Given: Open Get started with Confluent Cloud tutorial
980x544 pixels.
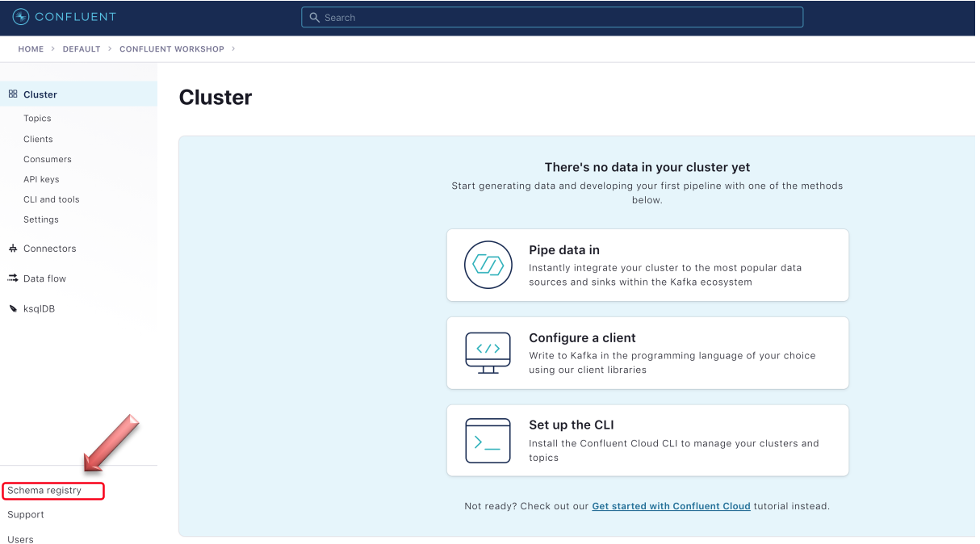Looking at the screenshot, I should click(x=672, y=506).
